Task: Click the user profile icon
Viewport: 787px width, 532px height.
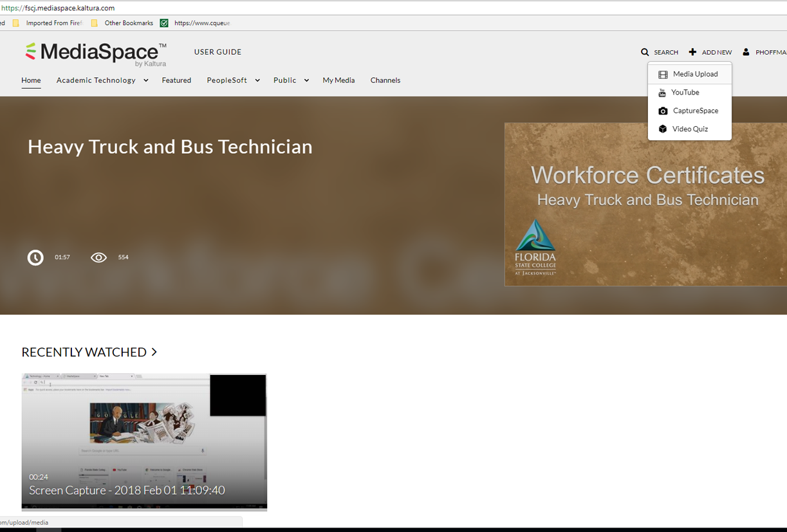Action: tap(746, 52)
